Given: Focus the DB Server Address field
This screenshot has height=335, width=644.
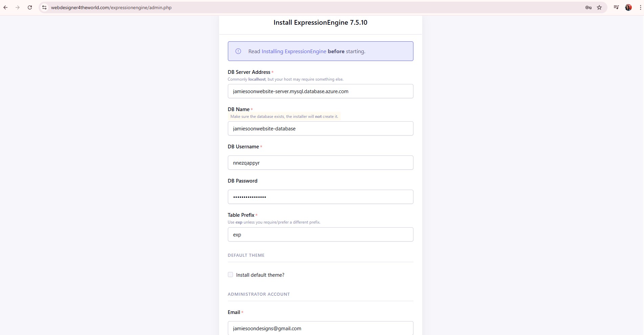Looking at the screenshot, I should point(320,91).
